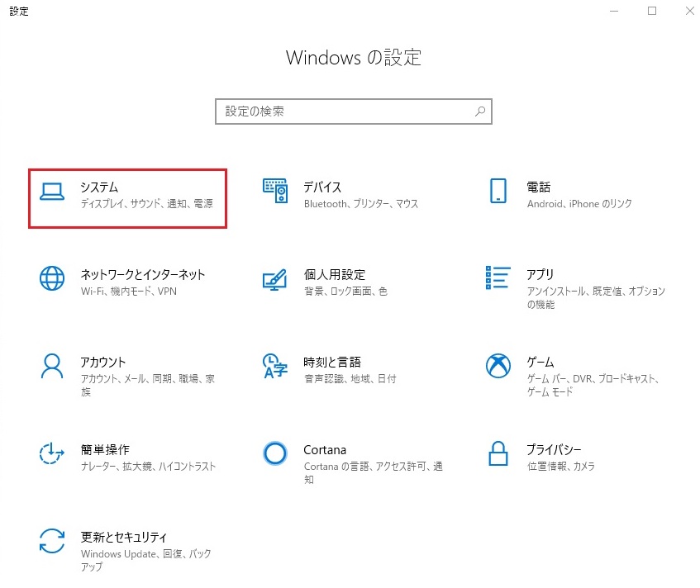700x588 pixels.
Task: Click the デバイス keyboard and speaker icon
Action: click(x=275, y=191)
